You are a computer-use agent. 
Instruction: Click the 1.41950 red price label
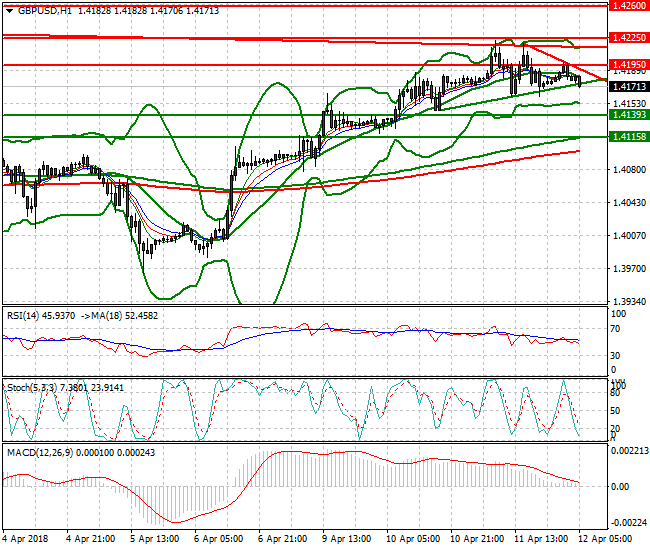coord(629,65)
